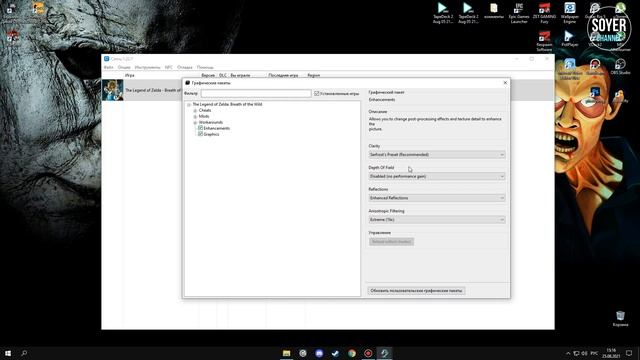
Task: Select the Enhancements tree item label
Action: pyautogui.click(x=217, y=128)
